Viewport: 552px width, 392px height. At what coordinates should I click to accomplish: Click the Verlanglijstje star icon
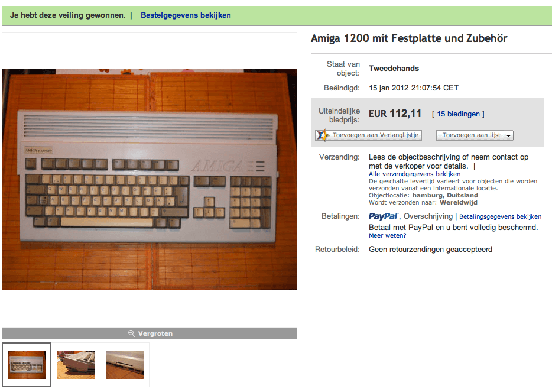click(323, 135)
